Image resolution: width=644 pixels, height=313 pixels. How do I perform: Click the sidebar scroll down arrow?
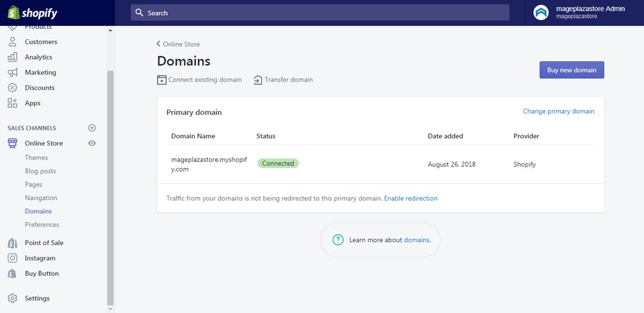coord(110,309)
